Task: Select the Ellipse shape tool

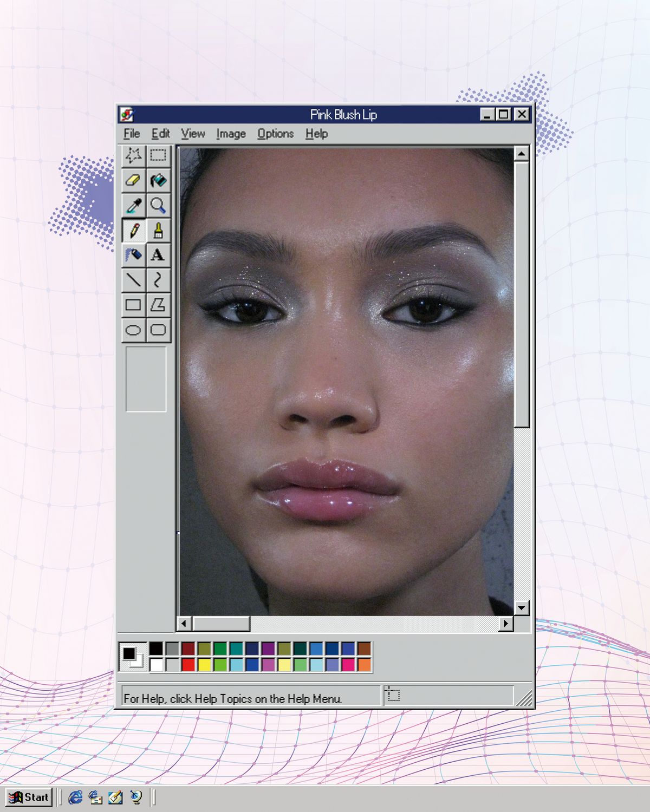Action: [133, 330]
